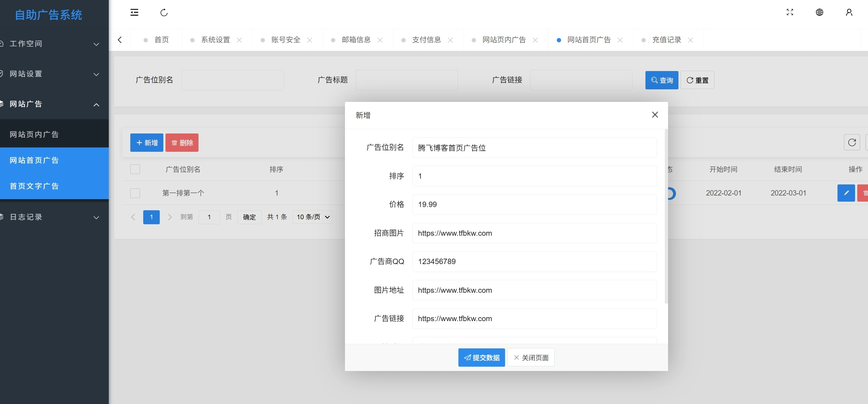
Task: Check the select-all header checkbox
Action: point(135,169)
